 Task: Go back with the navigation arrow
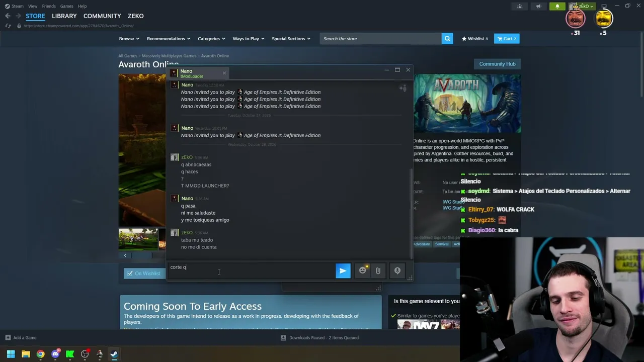coord(8,16)
